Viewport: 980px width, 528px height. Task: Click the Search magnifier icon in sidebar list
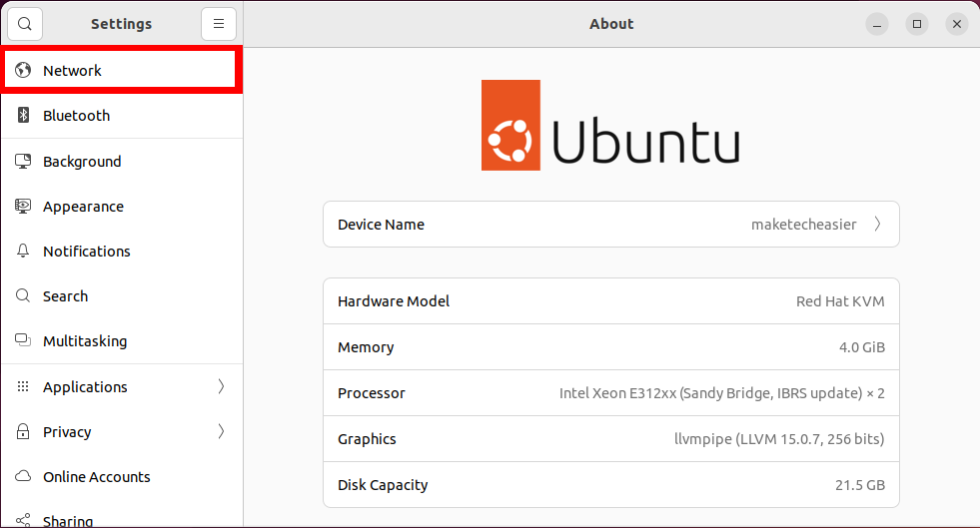23,295
